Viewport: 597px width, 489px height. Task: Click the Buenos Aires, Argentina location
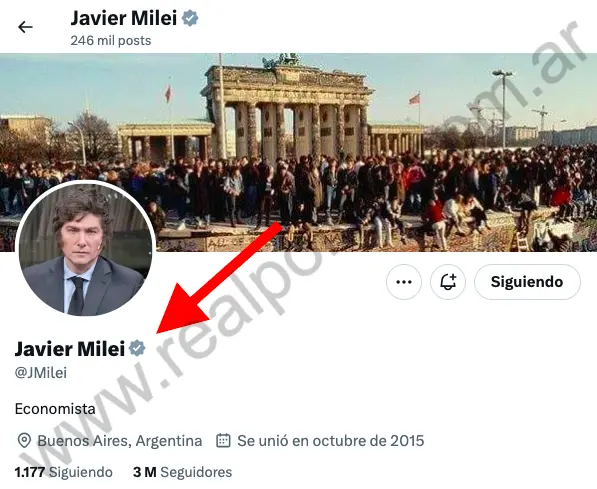point(120,441)
